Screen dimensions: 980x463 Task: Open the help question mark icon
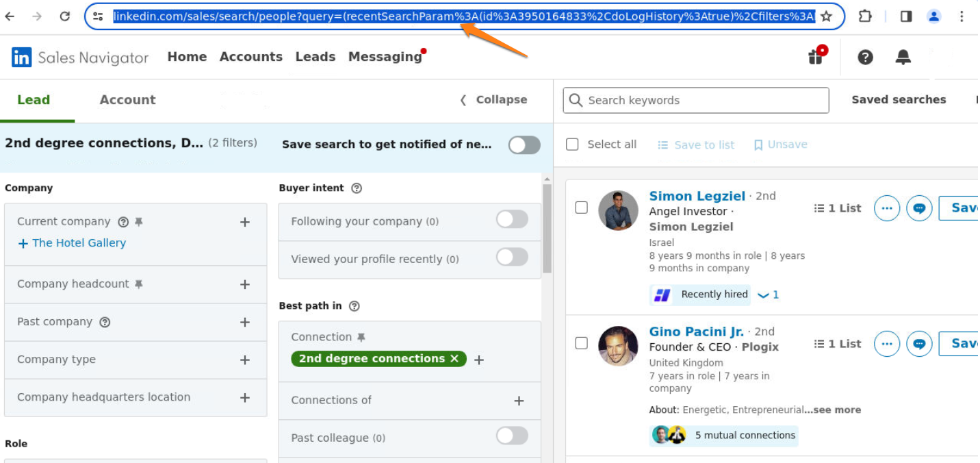pyautogui.click(x=865, y=58)
